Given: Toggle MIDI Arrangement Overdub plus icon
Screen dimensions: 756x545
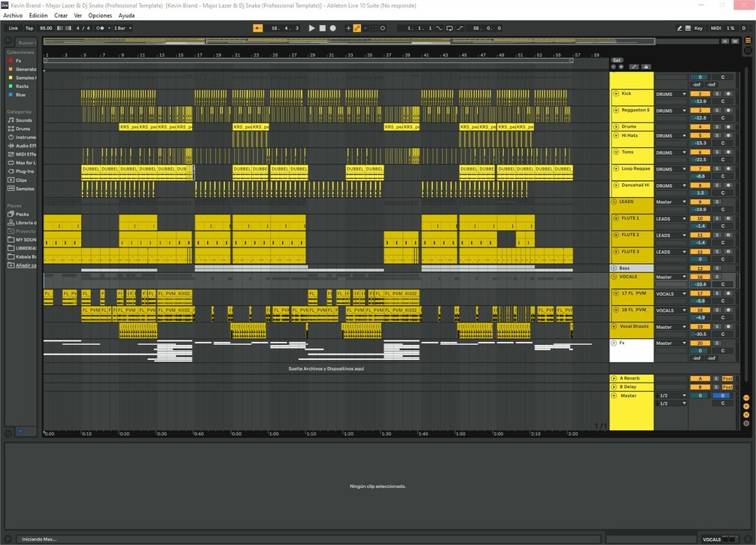Looking at the screenshot, I should pyautogui.click(x=348, y=28).
